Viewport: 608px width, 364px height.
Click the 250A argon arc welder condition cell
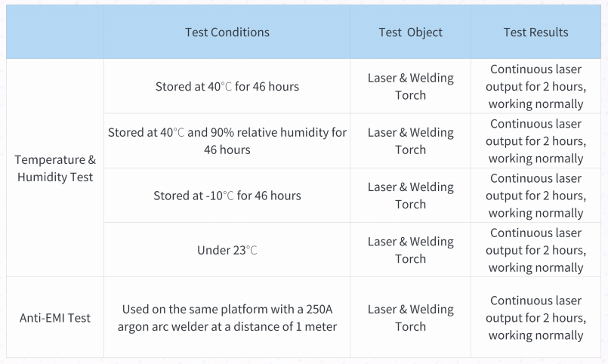(x=227, y=318)
